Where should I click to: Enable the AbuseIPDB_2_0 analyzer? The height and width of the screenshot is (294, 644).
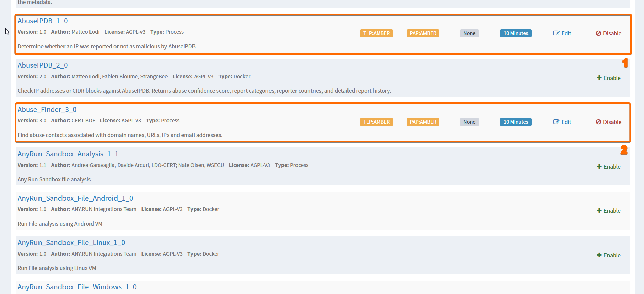pyautogui.click(x=609, y=78)
